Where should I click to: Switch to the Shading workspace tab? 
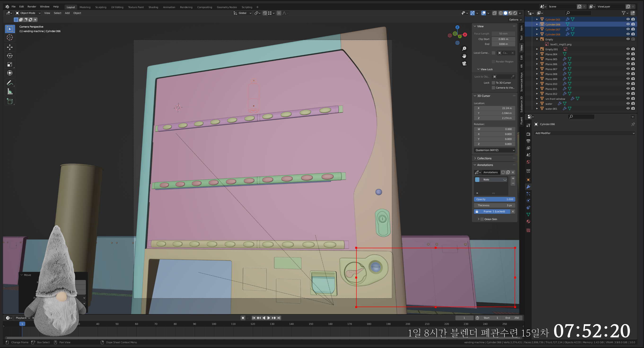point(153,7)
